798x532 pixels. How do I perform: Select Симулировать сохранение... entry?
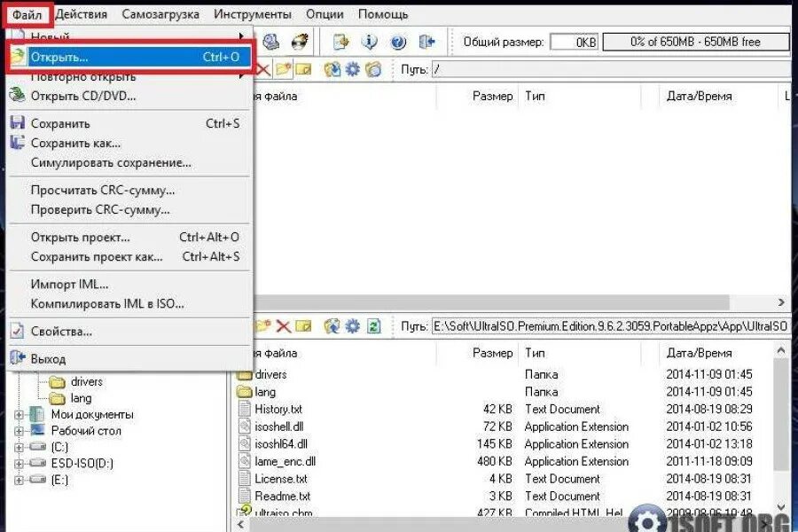pos(129,162)
